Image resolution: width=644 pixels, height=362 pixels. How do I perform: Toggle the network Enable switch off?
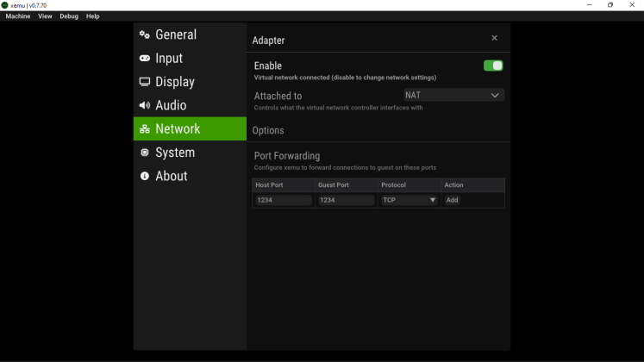pos(493,66)
